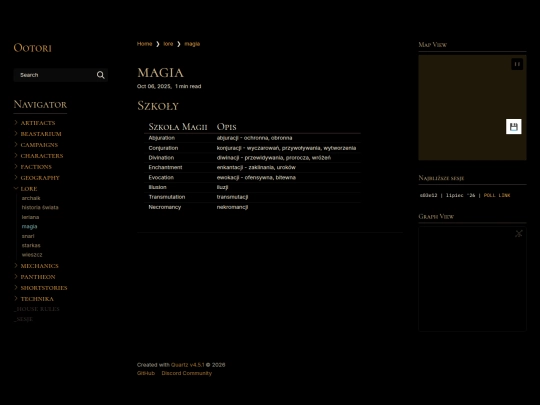Viewport: 540px width, 405px height.
Task: Click the 'Szkoła Magii' column header
Action: point(178,127)
